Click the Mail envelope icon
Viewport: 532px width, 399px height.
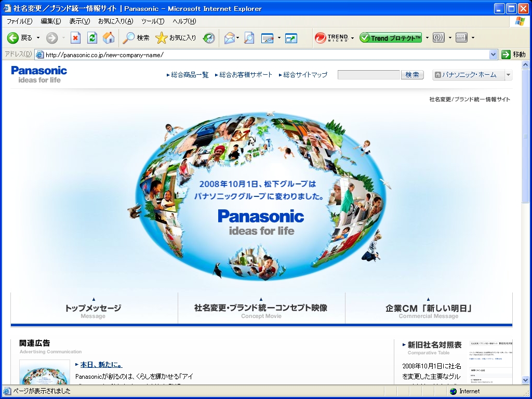coord(229,37)
